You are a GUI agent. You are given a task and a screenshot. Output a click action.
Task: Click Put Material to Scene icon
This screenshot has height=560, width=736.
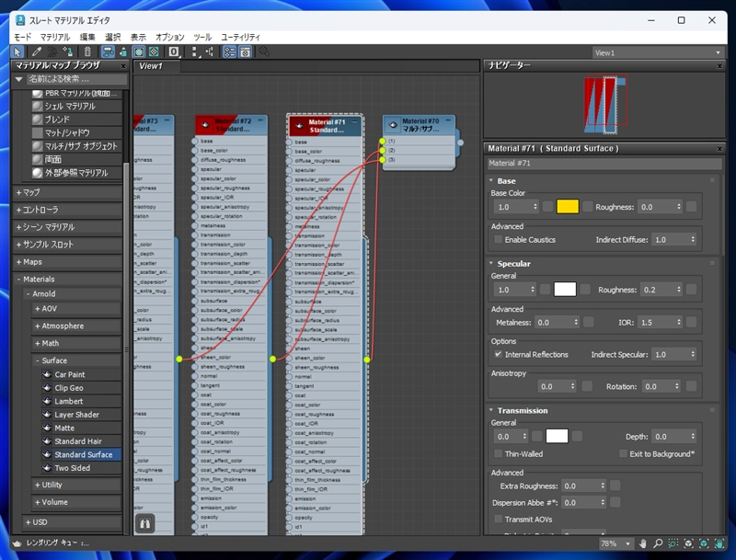pyautogui.click(x=52, y=52)
